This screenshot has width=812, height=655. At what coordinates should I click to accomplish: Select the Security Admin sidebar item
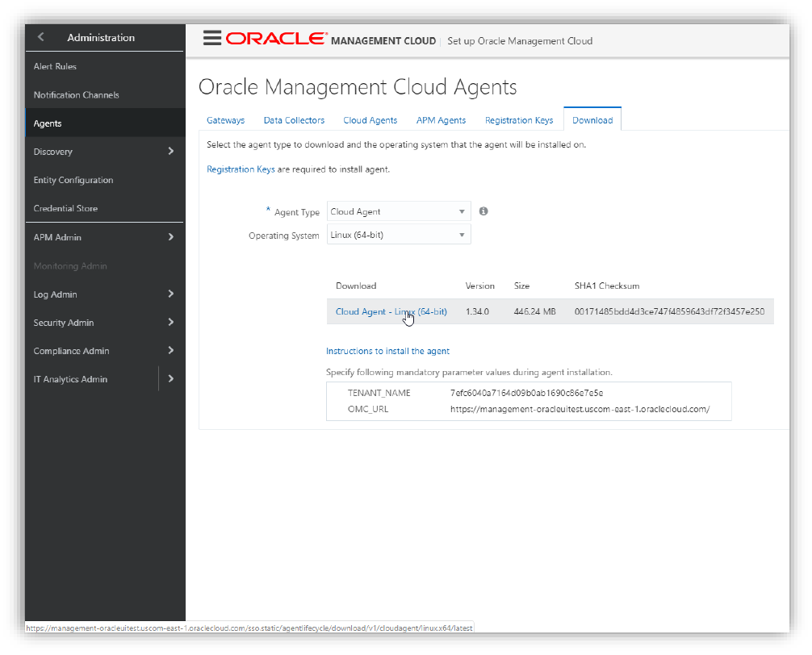tap(64, 323)
